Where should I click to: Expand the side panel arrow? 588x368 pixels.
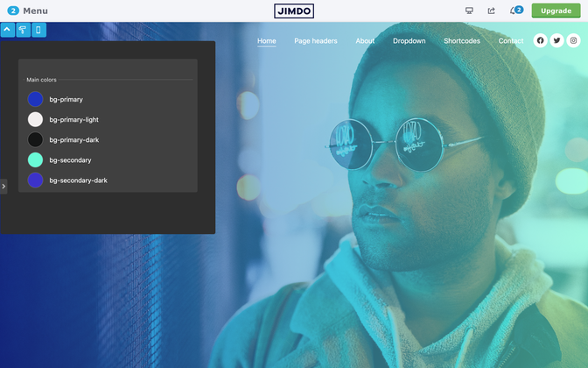[x=3, y=187]
